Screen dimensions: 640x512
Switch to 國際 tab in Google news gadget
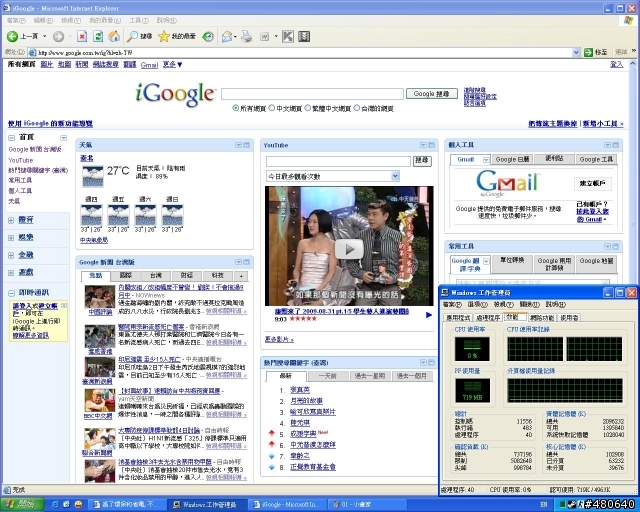click(126, 276)
